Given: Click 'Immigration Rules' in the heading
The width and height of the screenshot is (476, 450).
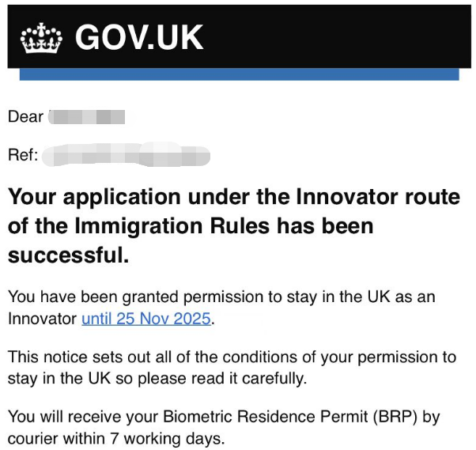Looking at the screenshot, I should (172, 226).
